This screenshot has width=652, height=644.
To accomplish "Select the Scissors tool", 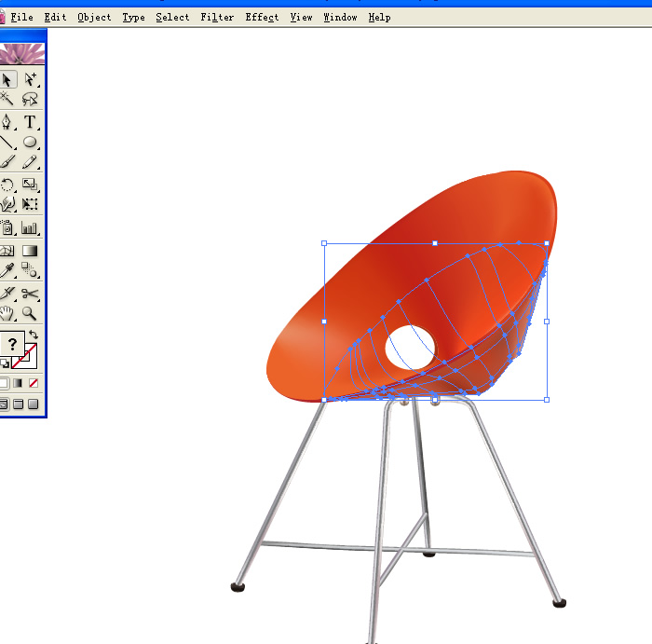I will pos(31,294).
